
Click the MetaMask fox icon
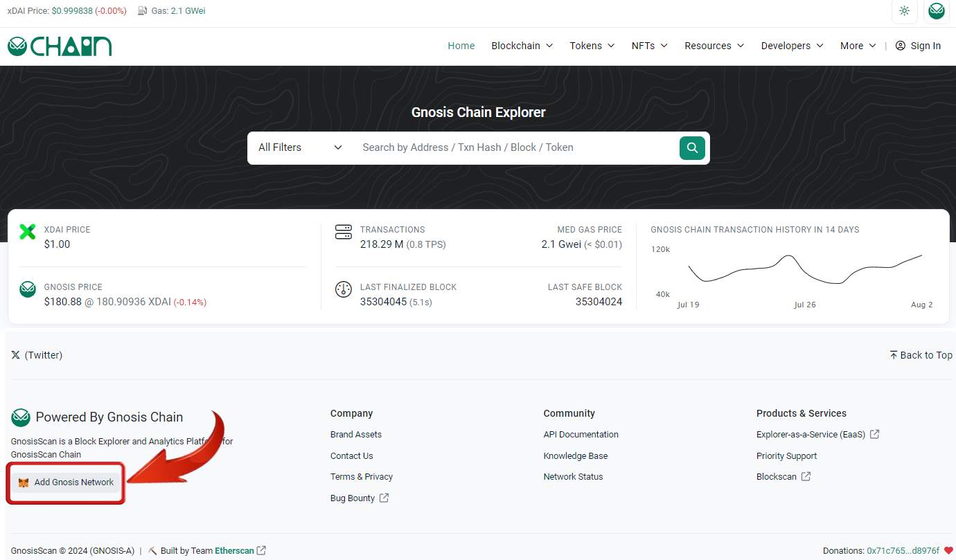tap(24, 482)
